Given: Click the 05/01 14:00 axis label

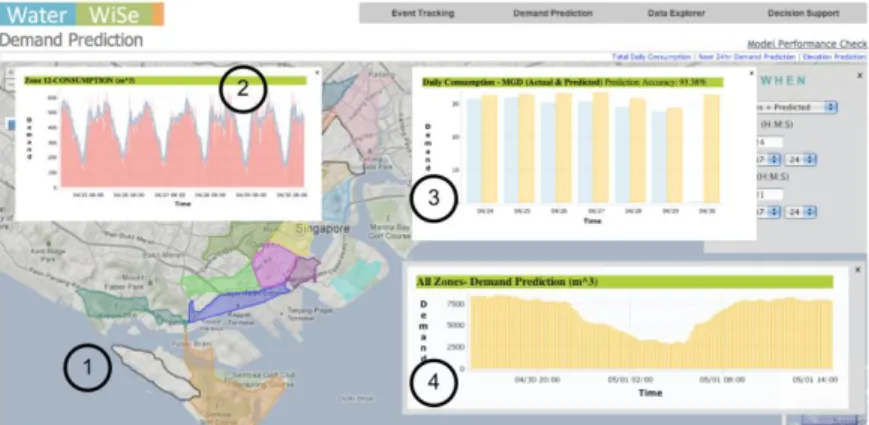Looking at the screenshot, I should 815,380.
